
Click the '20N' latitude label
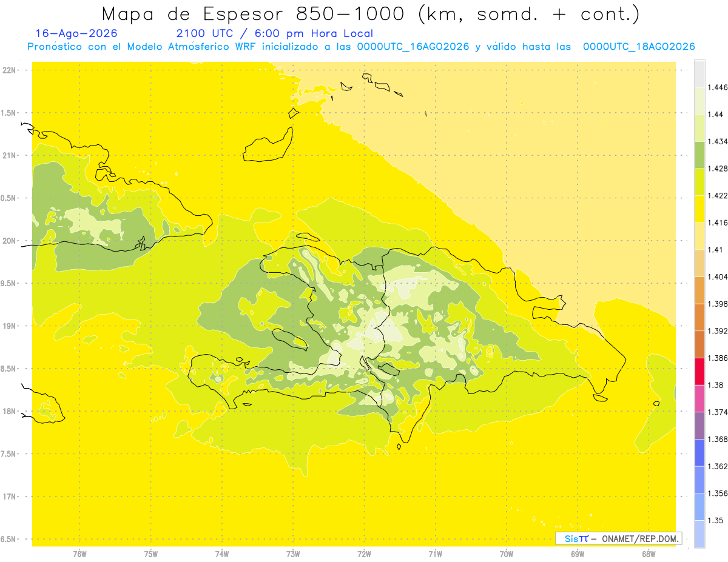pyautogui.click(x=9, y=241)
